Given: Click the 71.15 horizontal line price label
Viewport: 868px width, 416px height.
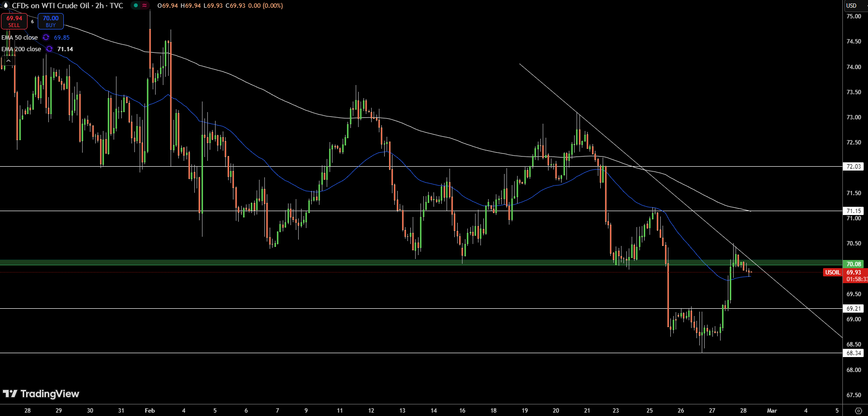Looking at the screenshot, I should pyautogui.click(x=854, y=211).
